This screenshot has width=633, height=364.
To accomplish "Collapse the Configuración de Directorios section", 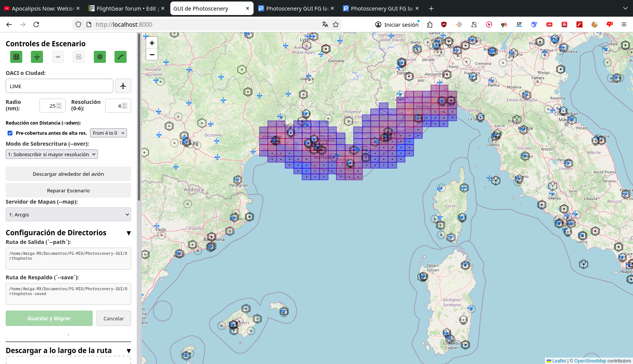I will (128, 233).
